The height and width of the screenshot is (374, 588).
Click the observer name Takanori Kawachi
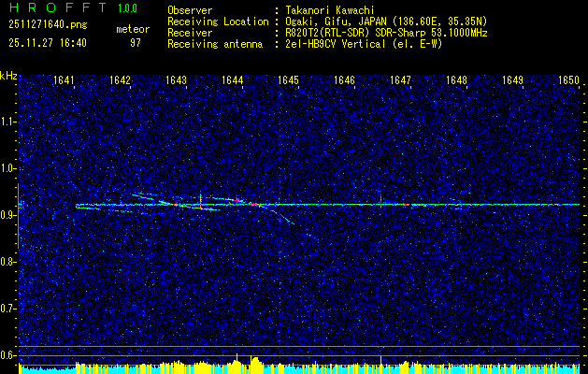point(330,10)
